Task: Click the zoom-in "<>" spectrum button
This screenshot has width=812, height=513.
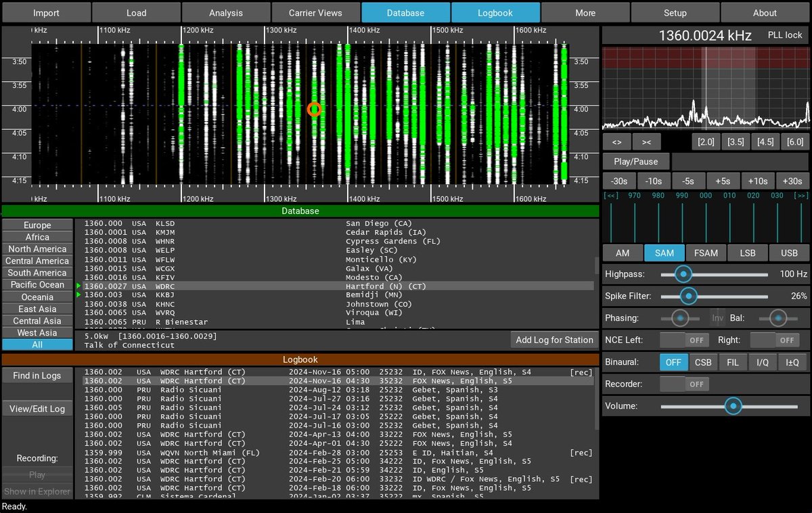Action: 616,142
